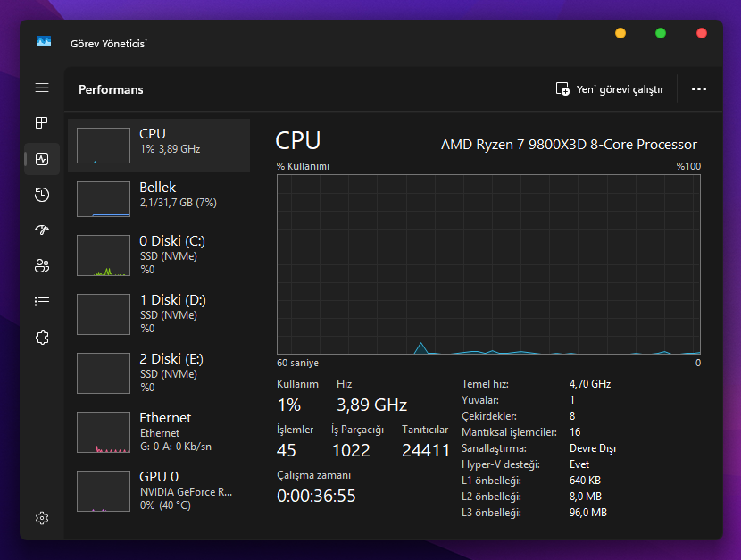Open the hamburger navigation menu
This screenshot has height=560, width=741.
[x=42, y=88]
